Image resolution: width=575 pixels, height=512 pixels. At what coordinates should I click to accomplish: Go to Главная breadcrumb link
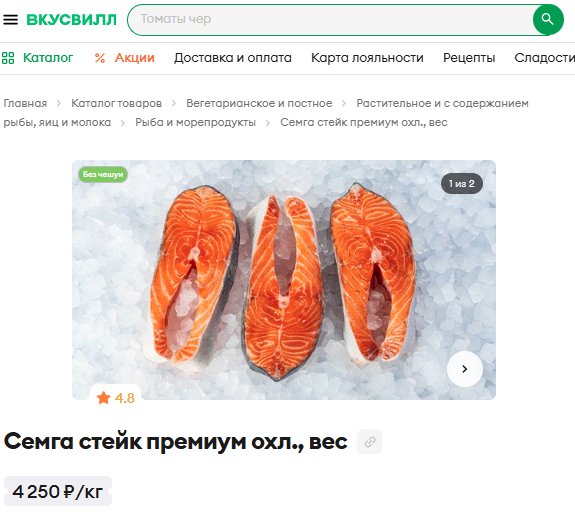pos(25,103)
